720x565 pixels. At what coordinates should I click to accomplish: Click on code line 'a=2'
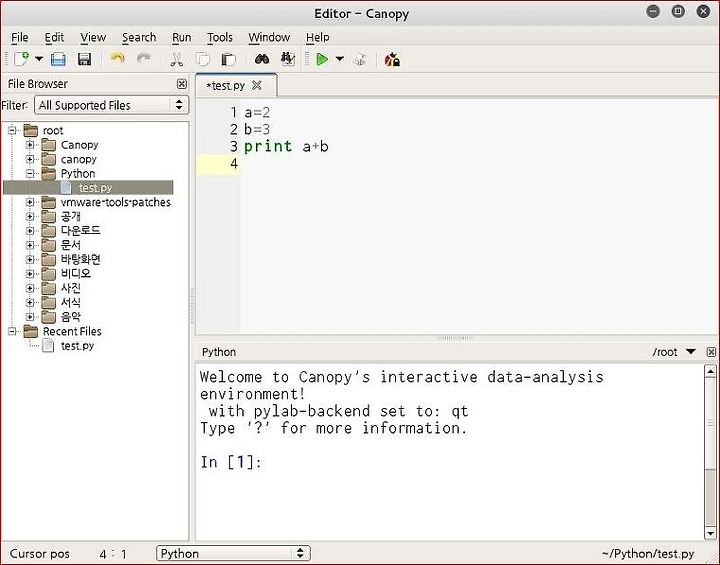point(257,113)
